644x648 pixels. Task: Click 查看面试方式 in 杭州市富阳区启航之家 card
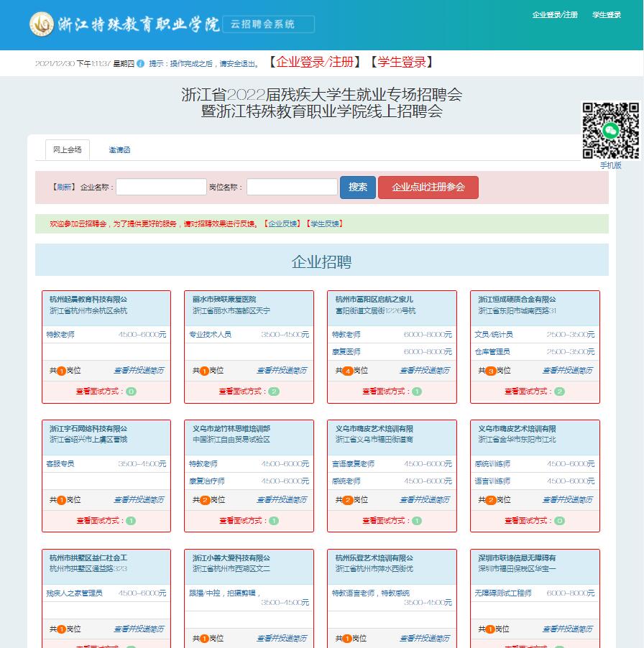[385, 392]
